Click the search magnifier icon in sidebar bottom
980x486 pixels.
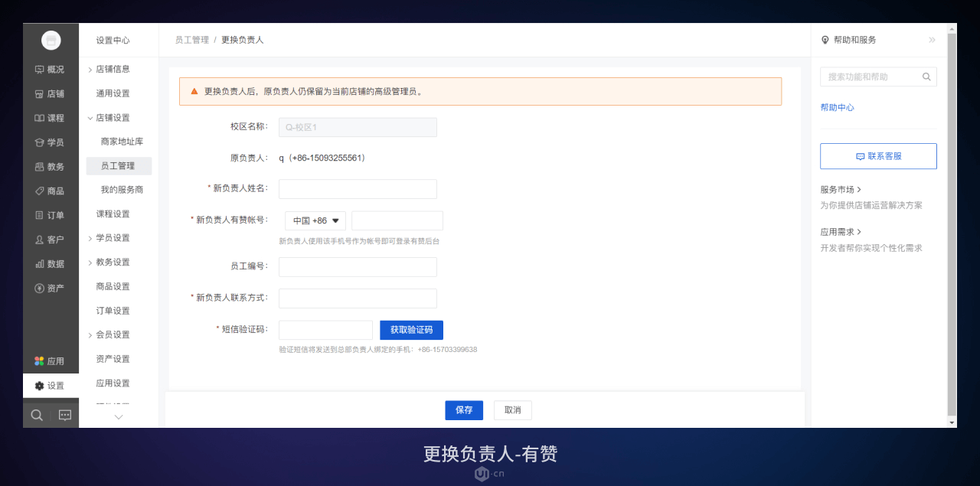(37, 415)
